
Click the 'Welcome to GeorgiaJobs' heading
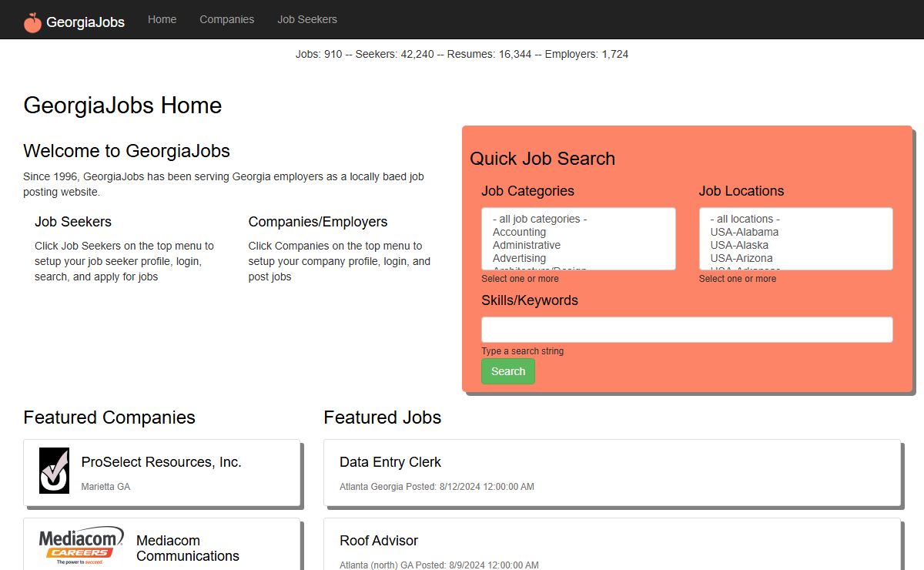click(x=127, y=151)
